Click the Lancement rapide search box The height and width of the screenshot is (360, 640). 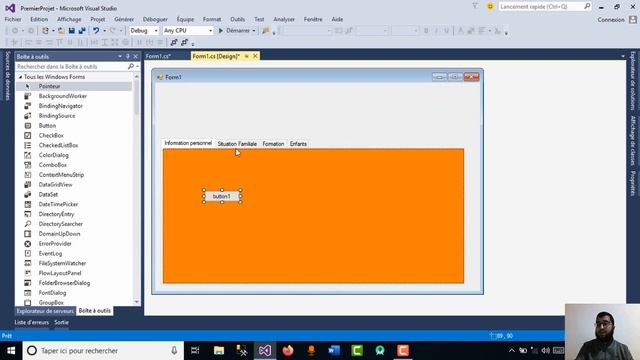tap(540, 7)
